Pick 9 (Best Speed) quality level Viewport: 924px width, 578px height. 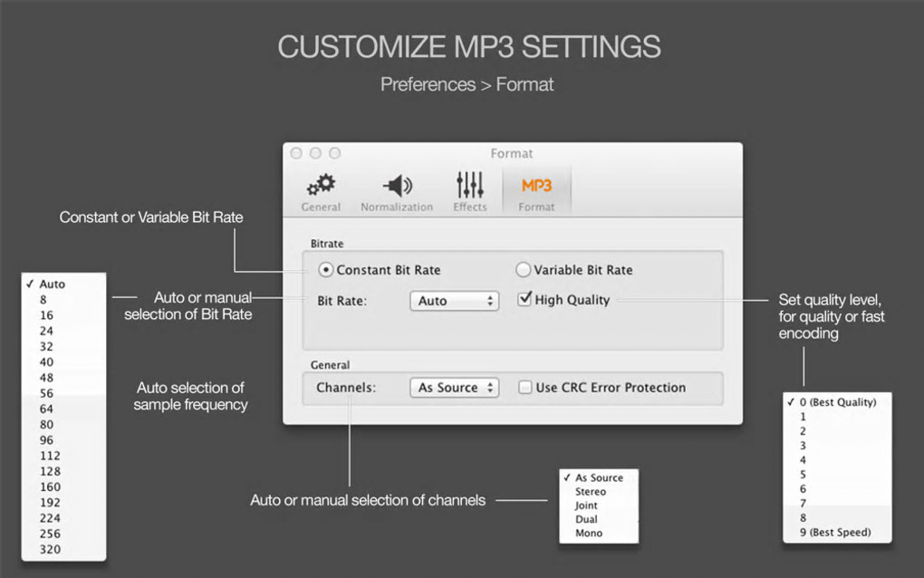(837, 533)
